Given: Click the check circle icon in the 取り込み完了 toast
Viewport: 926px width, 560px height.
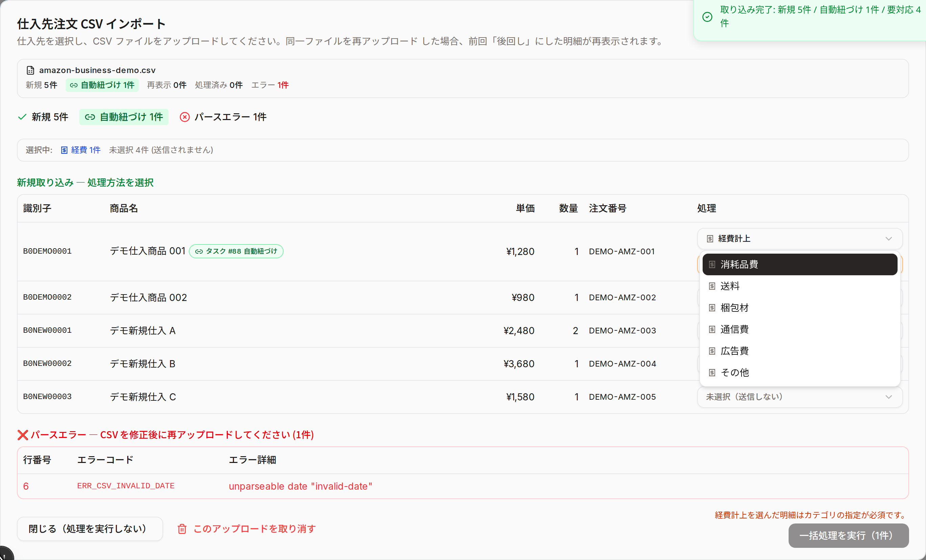Looking at the screenshot, I should coord(707,17).
